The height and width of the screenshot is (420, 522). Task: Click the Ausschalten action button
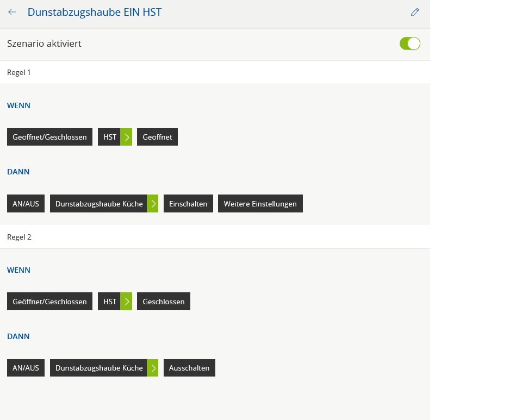[189, 368]
